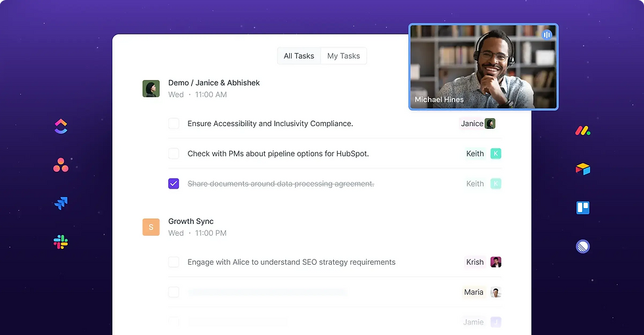Click the ClickUp logo icon
644x335 pixels.
(60, 126)
